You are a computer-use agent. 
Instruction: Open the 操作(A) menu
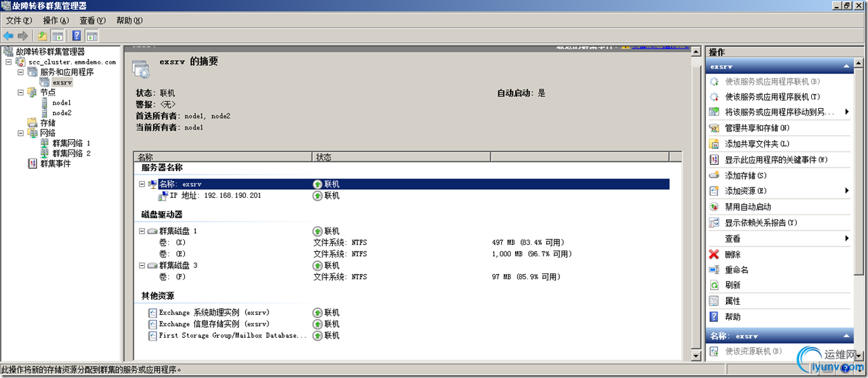pyautogui.click(x=55, y=21)
